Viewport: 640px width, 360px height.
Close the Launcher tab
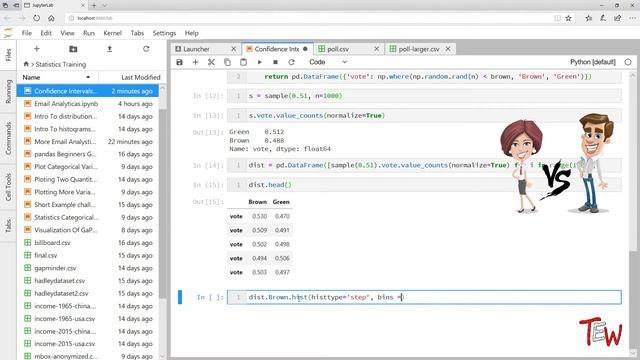pyautogui.click(x=233, y=49)
